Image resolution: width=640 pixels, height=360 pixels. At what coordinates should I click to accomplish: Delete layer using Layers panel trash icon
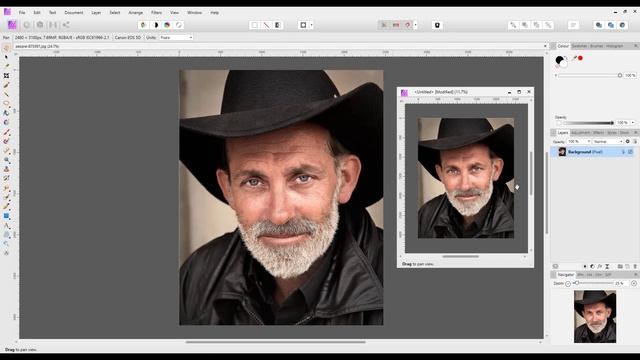[x=635, y=266]
